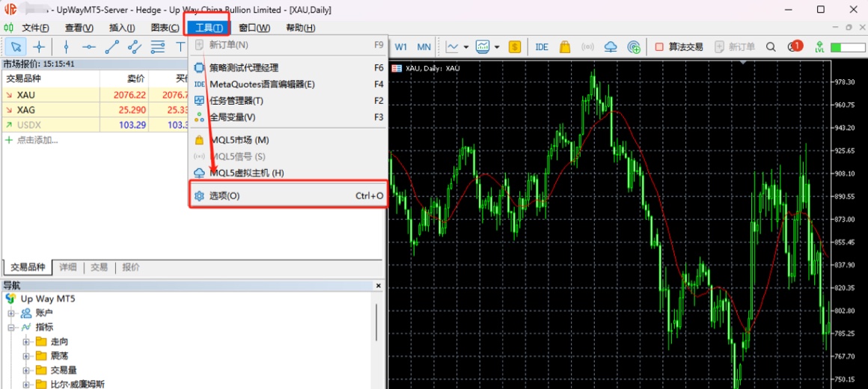Open chart type dropdown arrow
The height and width of the screenshot is (389, 868).
(x=466, y=47)
